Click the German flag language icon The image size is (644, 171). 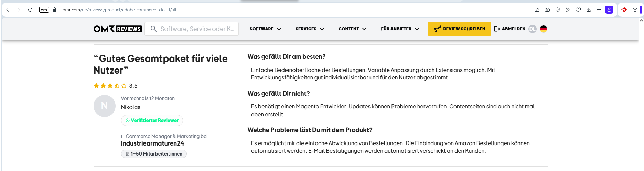pyautogui.click(x=544, y=29)
